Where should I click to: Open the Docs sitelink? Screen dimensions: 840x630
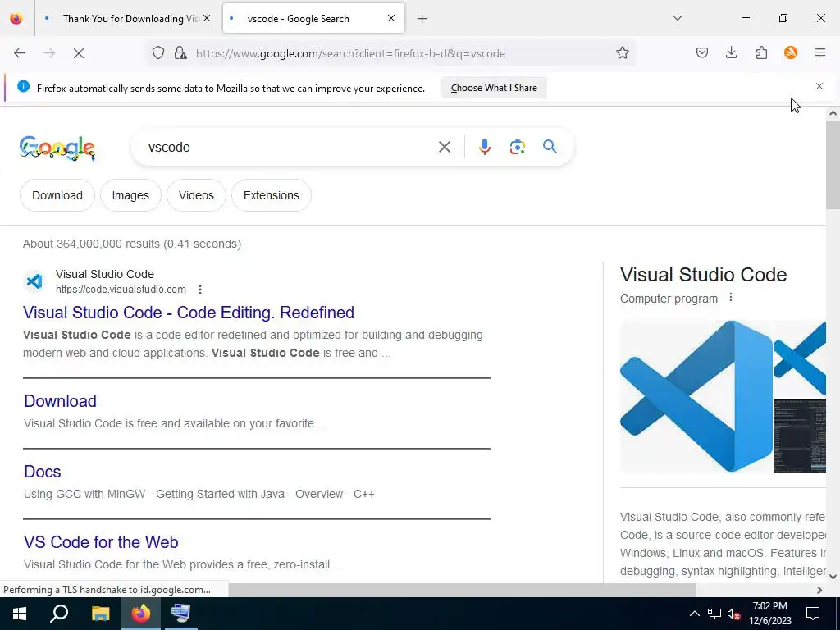click(43, 472)
